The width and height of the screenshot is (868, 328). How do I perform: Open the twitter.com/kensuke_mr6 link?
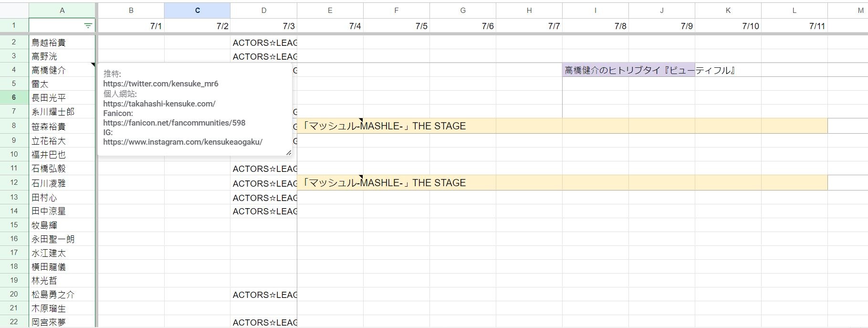tap(161, 84)
